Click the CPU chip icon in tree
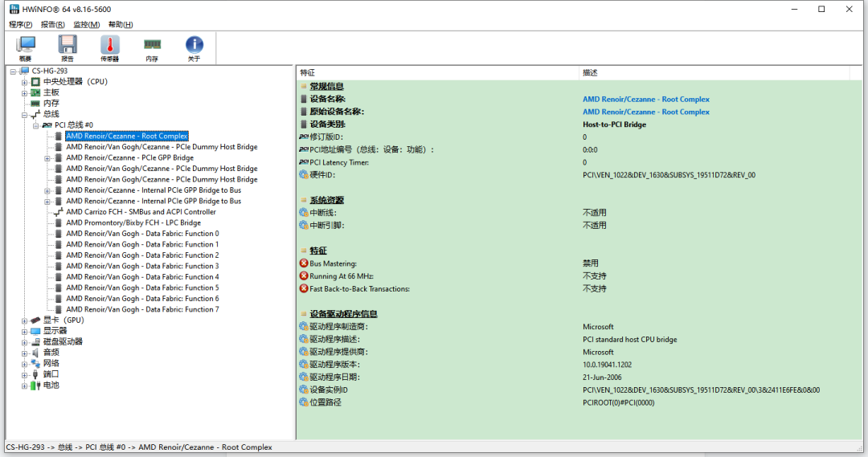Screen dimensions: 868x457 pyautogui.click(x=35, y=82)
